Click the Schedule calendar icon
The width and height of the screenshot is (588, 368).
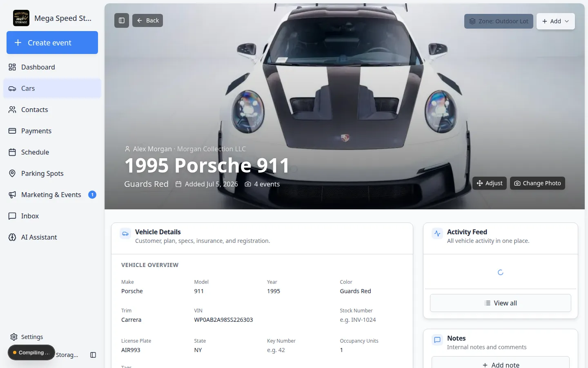(x=12, y=152)
